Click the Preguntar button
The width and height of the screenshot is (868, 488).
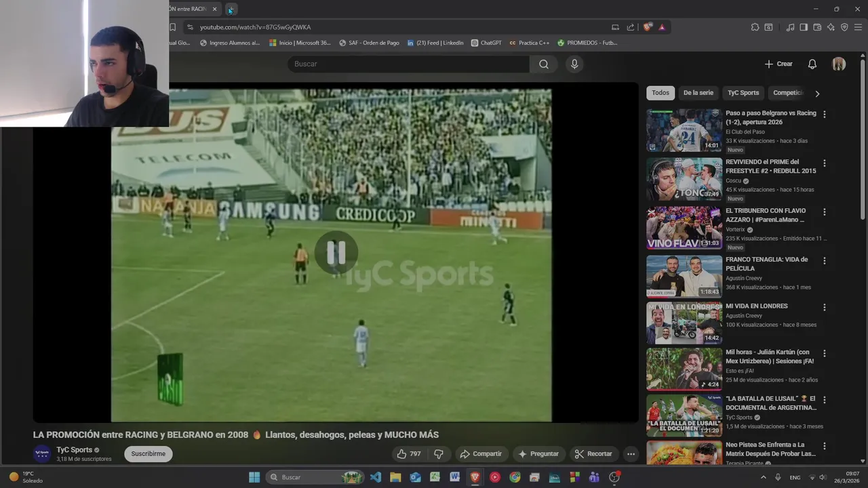click(538, 454)
